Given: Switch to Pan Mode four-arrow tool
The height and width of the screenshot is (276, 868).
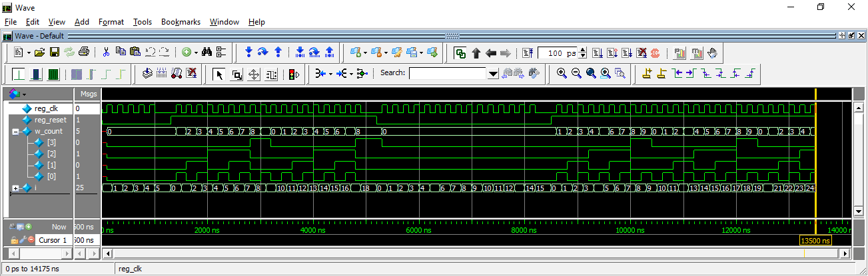Looking at the screenshot, I should [254, 74].
